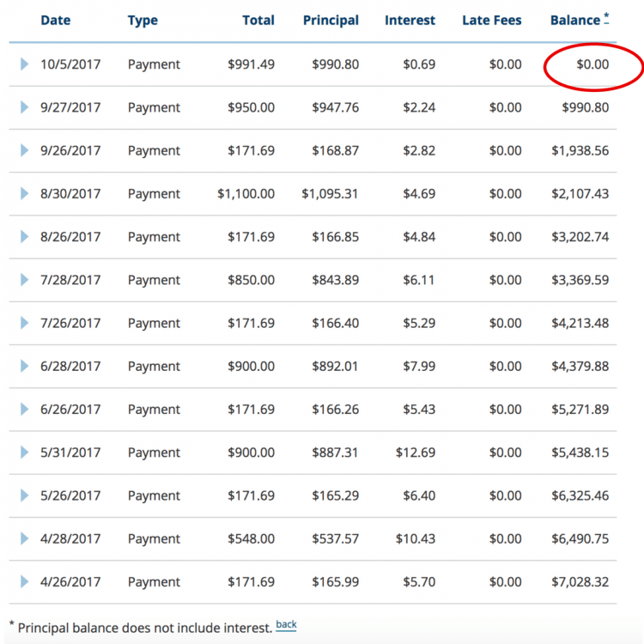
Task: Show details for the 7/26/2017 payment
Action: (24, 323)
